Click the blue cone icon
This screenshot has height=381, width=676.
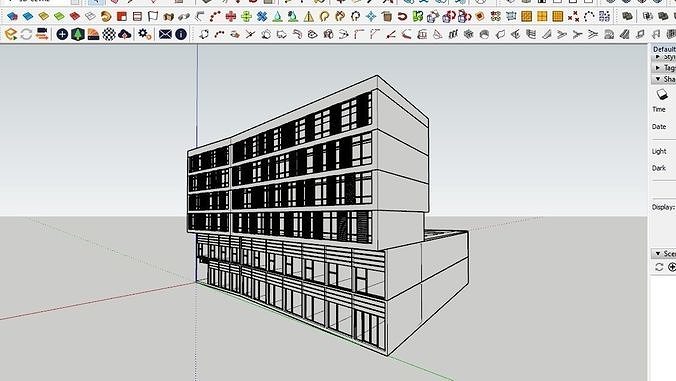tap(277, 16)
